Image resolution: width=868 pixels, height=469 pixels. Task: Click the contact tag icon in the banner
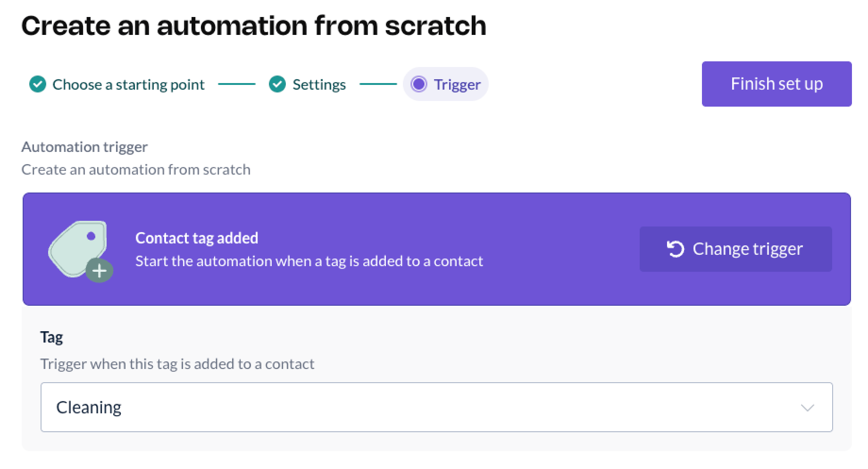click(x=78, y=248)
